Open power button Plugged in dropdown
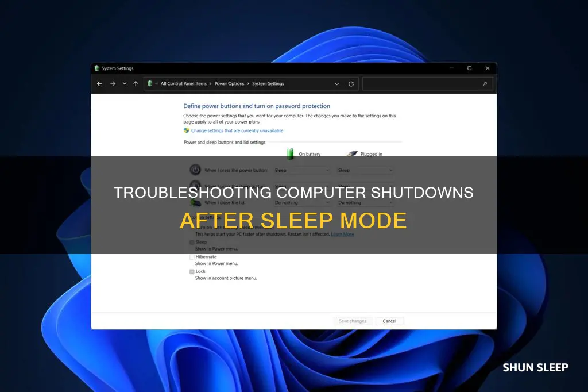This screenshot has width=588, height=392. point(365,171)
